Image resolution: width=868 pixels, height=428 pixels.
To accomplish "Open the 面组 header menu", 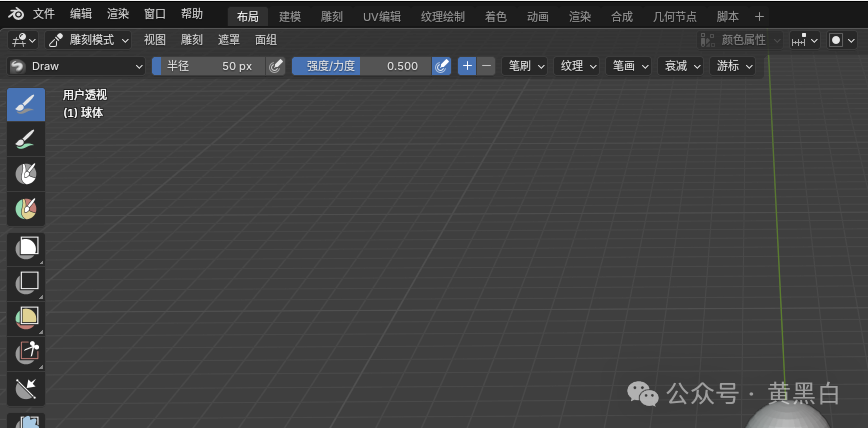I will tap(266, 40).
